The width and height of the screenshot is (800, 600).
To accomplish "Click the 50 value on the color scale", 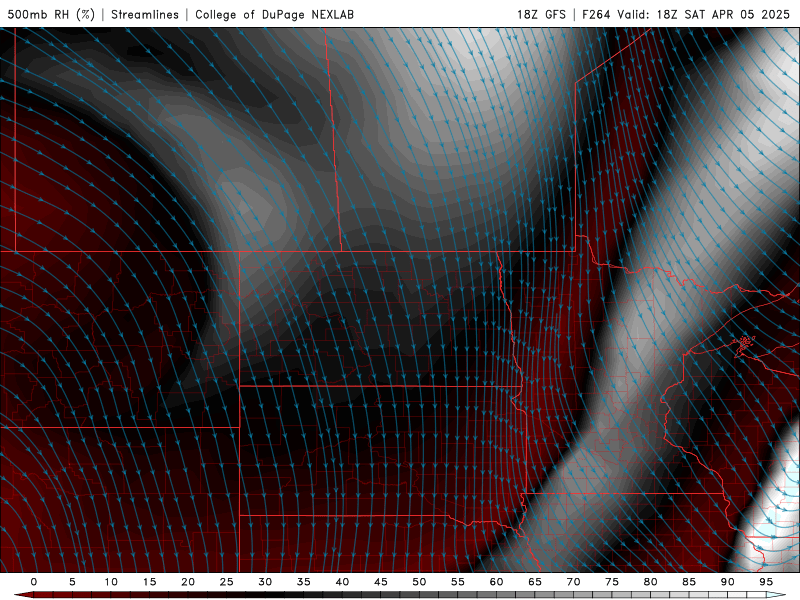I will click(419, 582).
